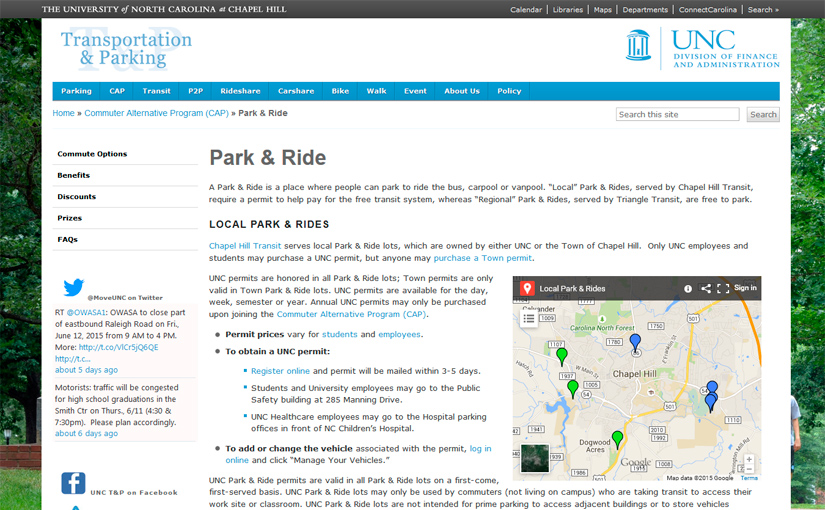Select the blue marker north of Chapel Hill
The width and height of the screenshot is (825, 510).
(x=635, y=343)
